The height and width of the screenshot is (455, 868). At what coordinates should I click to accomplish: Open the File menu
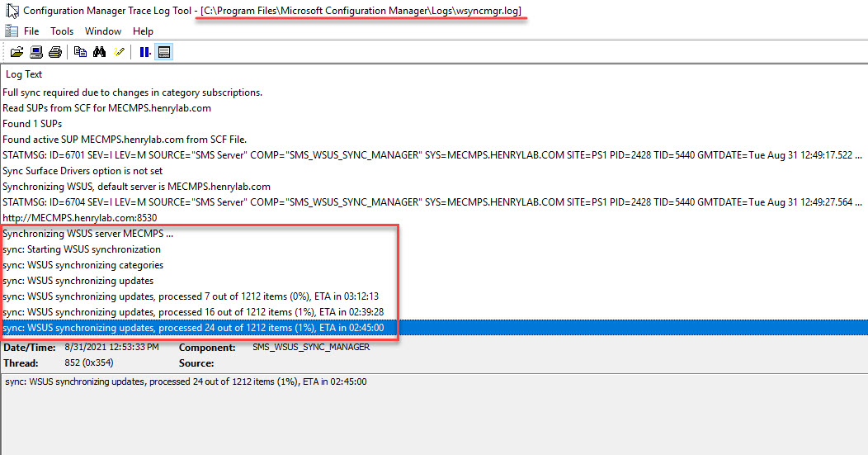coord(31,31)
